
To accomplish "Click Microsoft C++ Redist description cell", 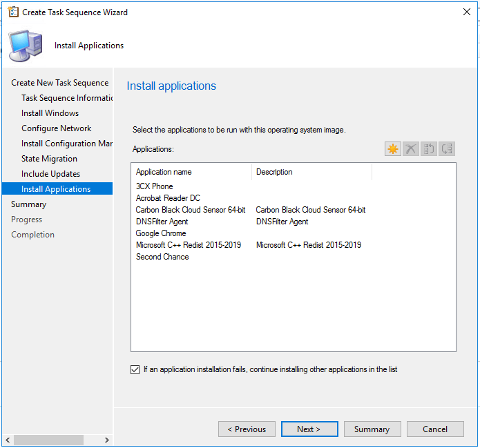I will 309,245.
